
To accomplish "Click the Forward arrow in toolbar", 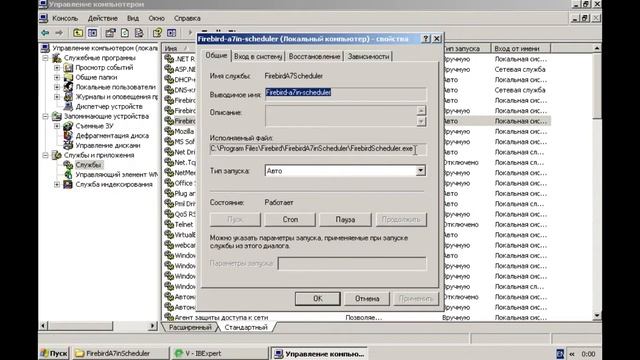I will coord(59,33).
